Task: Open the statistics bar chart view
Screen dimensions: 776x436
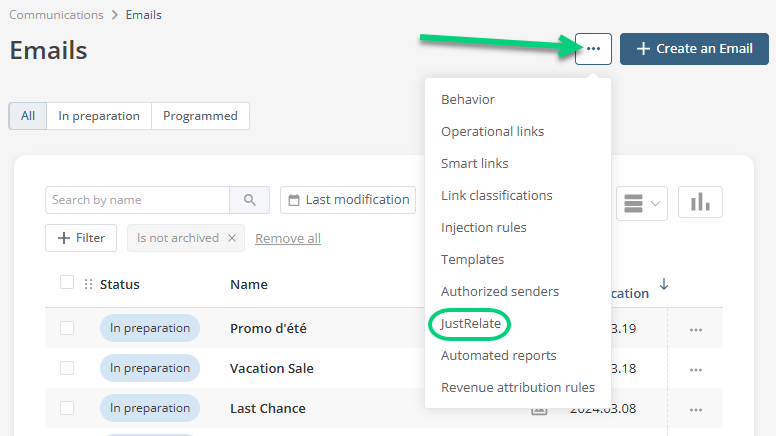Action: coord(700,202)
